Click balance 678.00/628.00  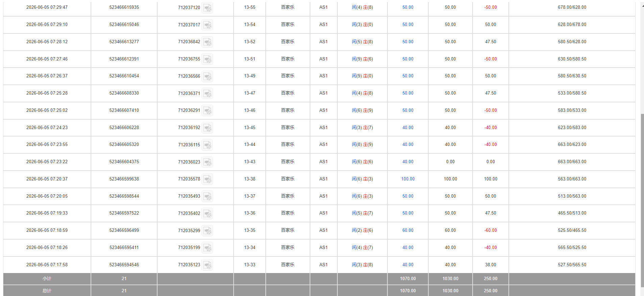click(572, 7)
